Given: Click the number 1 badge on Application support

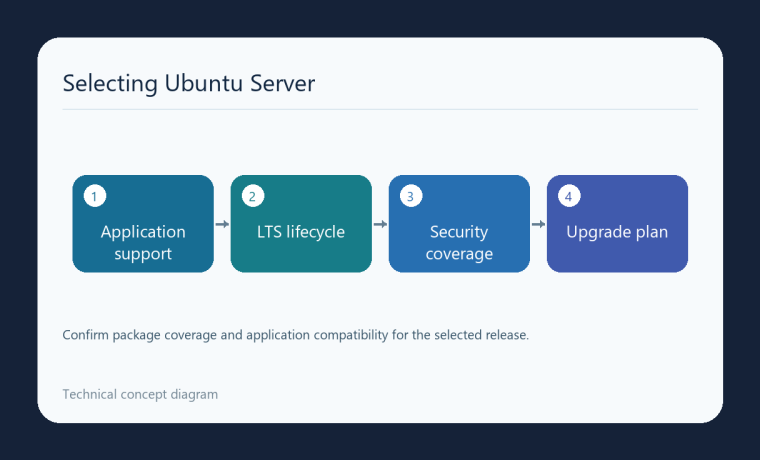Looking at the screenshot, I should coord(95,196).
